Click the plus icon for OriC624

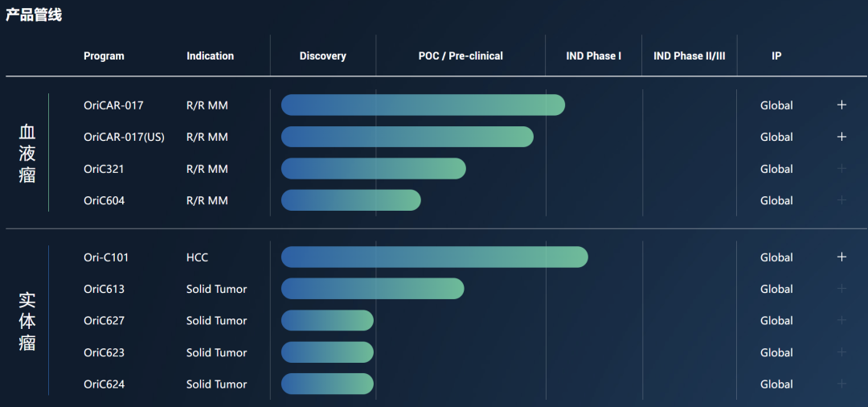(x=841, y=384)
